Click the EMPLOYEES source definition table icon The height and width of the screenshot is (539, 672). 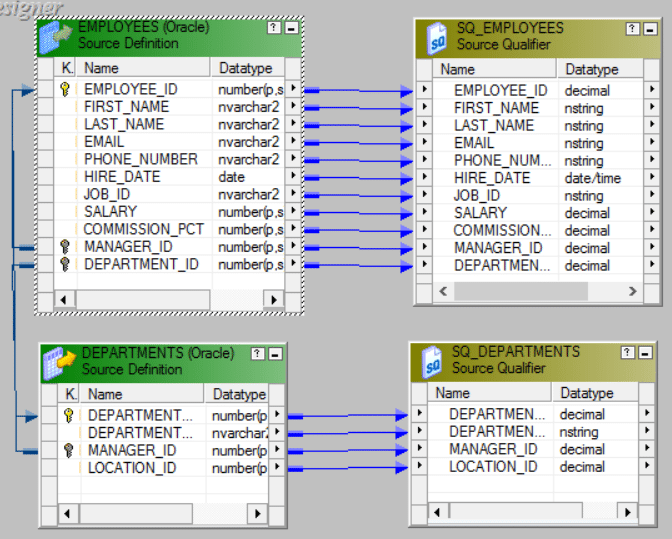[x=56, y=37]
